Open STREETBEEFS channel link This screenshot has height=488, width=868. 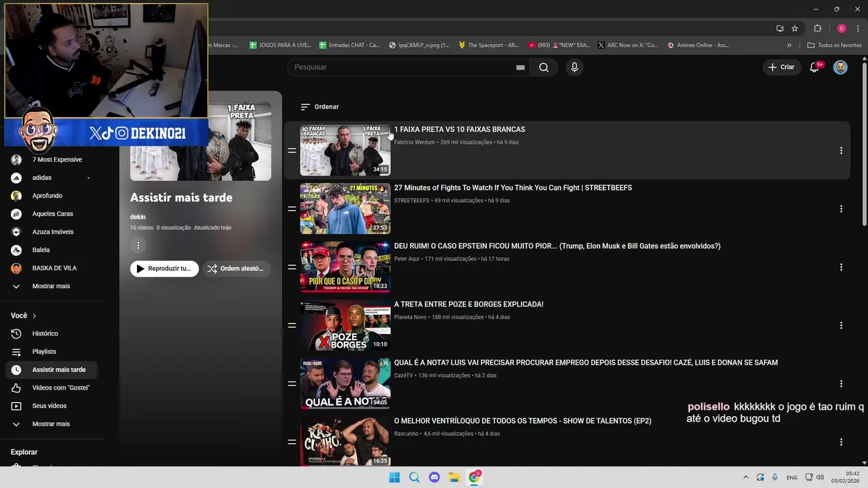coord(412,201)
